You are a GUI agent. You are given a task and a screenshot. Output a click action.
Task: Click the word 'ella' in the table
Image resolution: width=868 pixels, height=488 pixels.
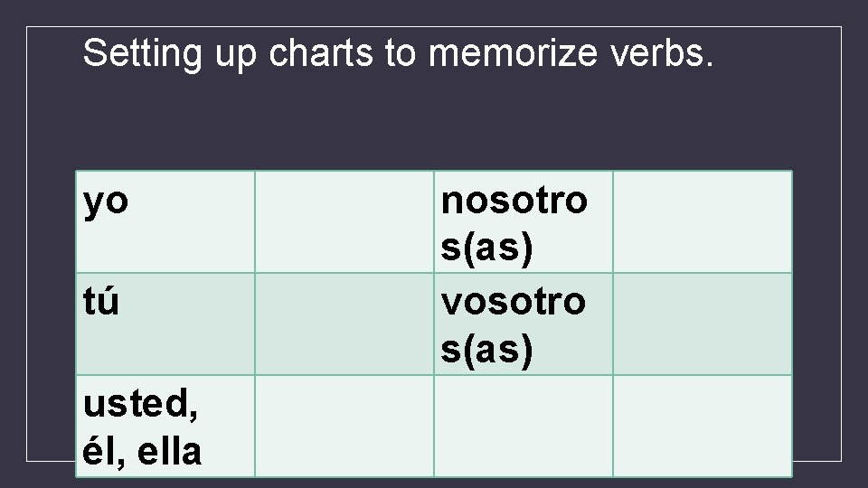pyautogui.click(x=170, y=451)
